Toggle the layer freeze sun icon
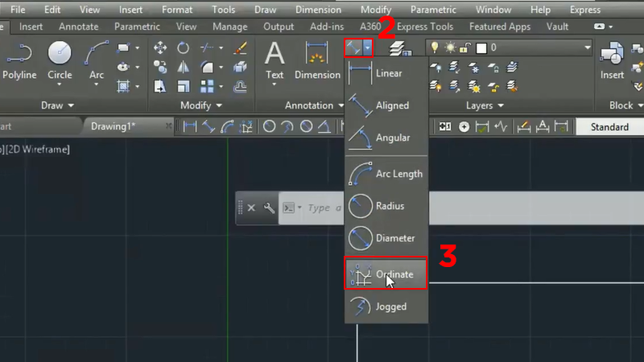 [x=450, y=47]
